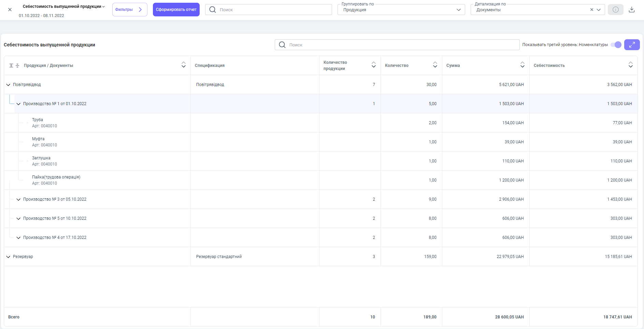The height and width of the screenshot is (329, 644).
Task: Open the Детализация по dropdown arrow
Action: (x=599, y=10)
